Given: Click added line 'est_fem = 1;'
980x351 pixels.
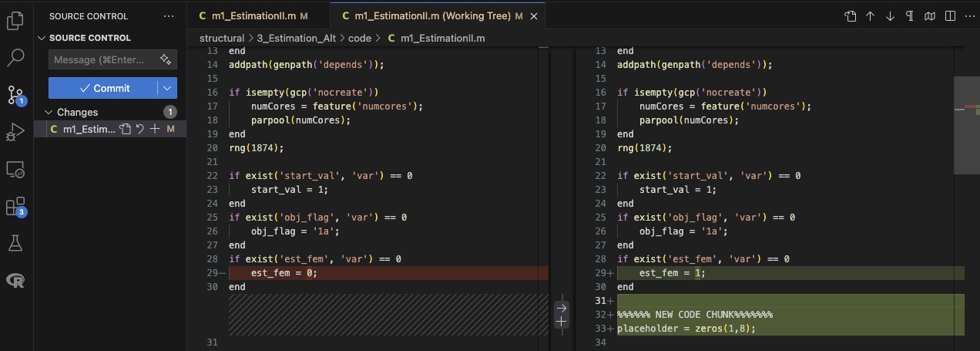Looking at the screenshot, I should 673,273.
